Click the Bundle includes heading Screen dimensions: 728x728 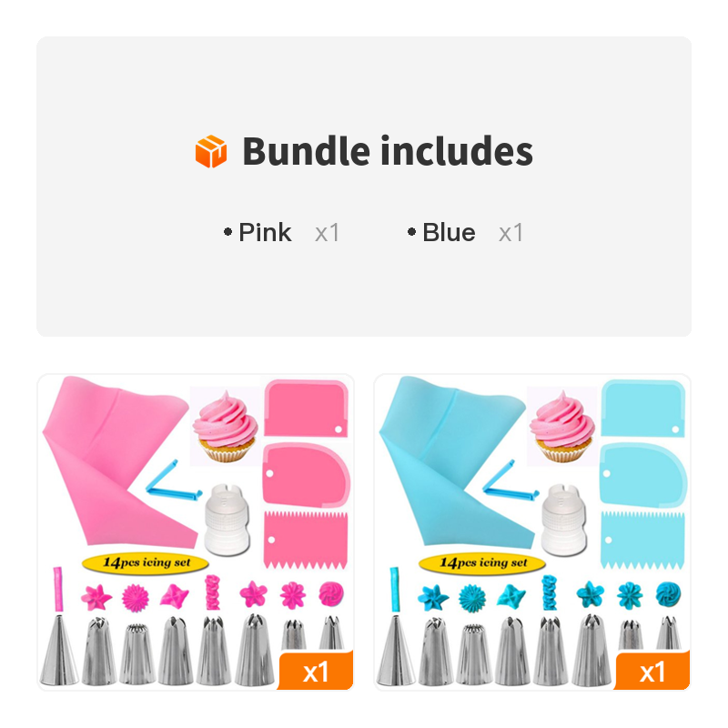(x=388, y=151)
